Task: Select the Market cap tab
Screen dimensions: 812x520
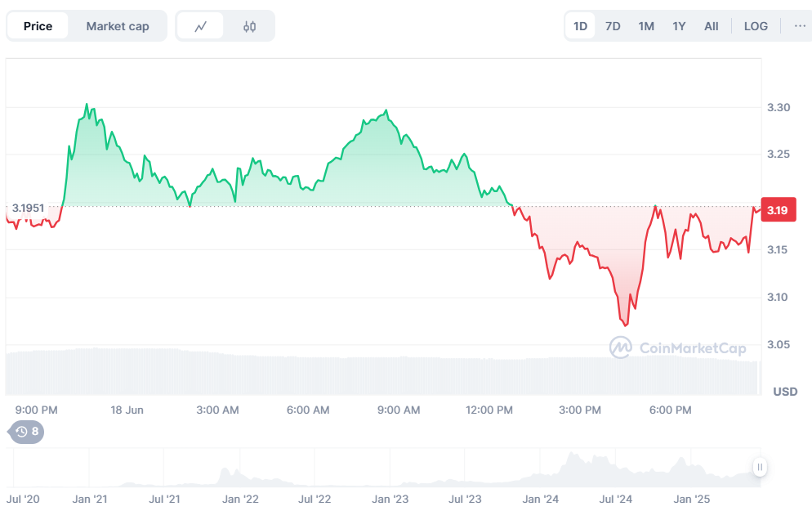Action: [118, 26]
